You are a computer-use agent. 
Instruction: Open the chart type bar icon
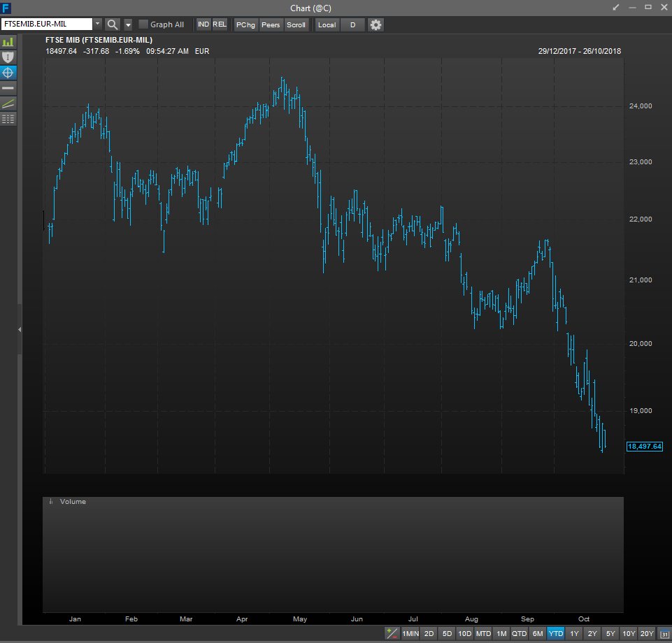point(8,42)
